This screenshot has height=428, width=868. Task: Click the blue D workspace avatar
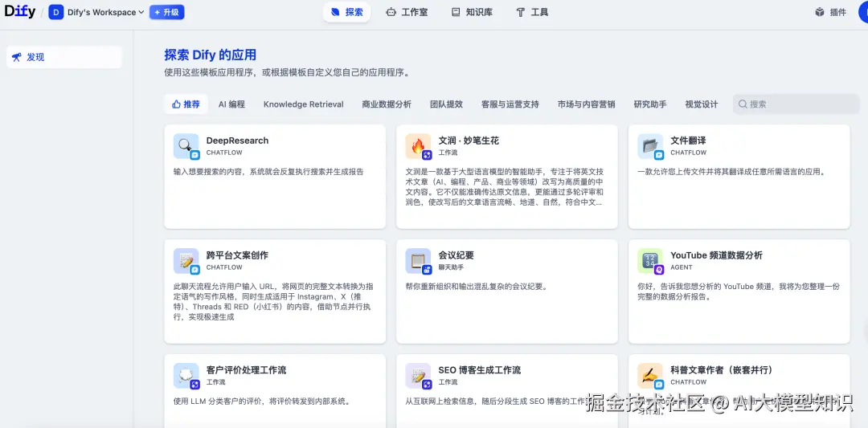pyautogui.click(x=56, y=12)
